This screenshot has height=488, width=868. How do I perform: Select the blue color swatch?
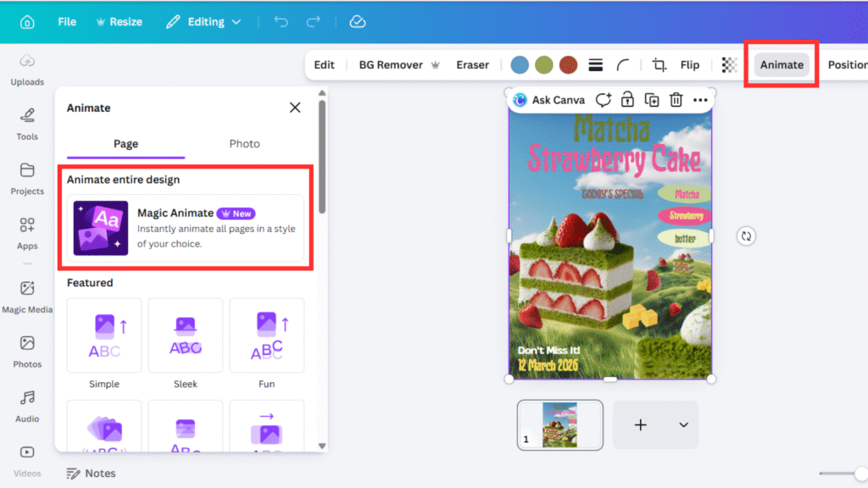point(520,65)
